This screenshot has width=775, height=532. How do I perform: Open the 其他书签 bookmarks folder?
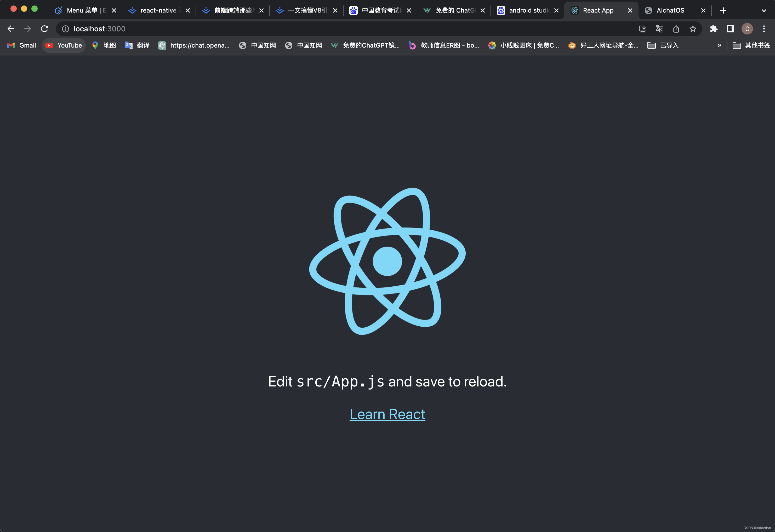tap(751, 45)
